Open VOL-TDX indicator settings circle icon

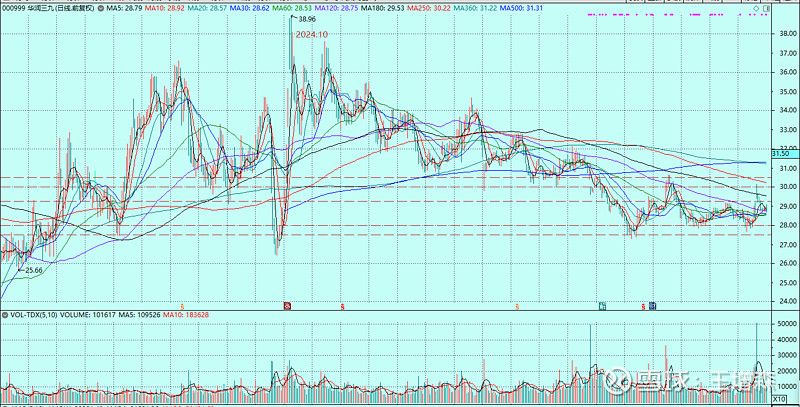click(4, 315)
